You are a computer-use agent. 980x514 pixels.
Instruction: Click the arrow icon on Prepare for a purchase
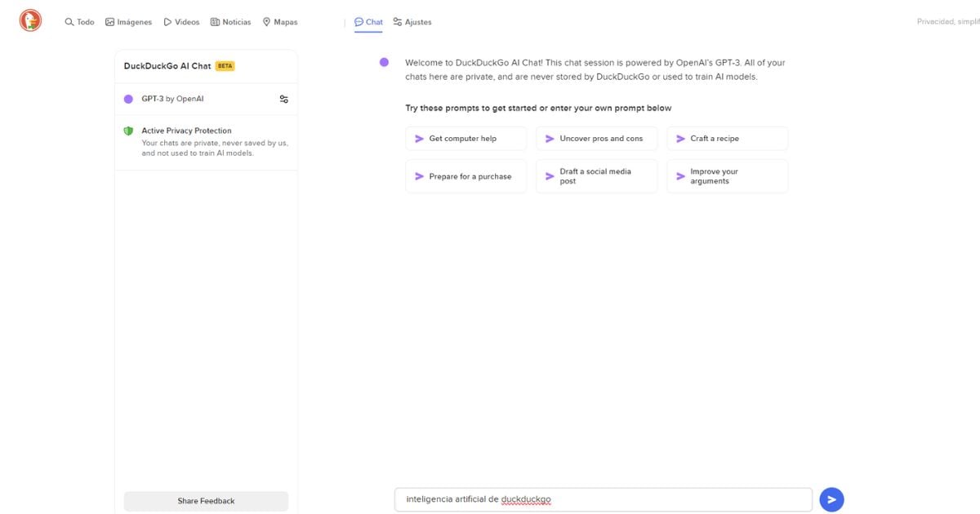[x=419, y=176]
